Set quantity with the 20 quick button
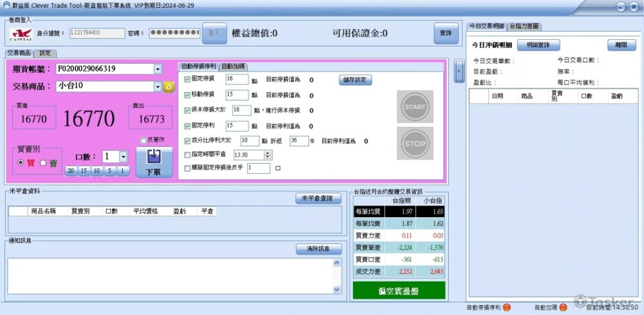 pos(71,171)
